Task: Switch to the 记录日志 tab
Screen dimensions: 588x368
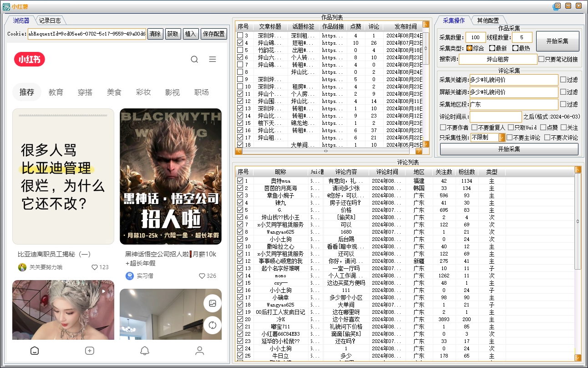Action: (50, 20)
